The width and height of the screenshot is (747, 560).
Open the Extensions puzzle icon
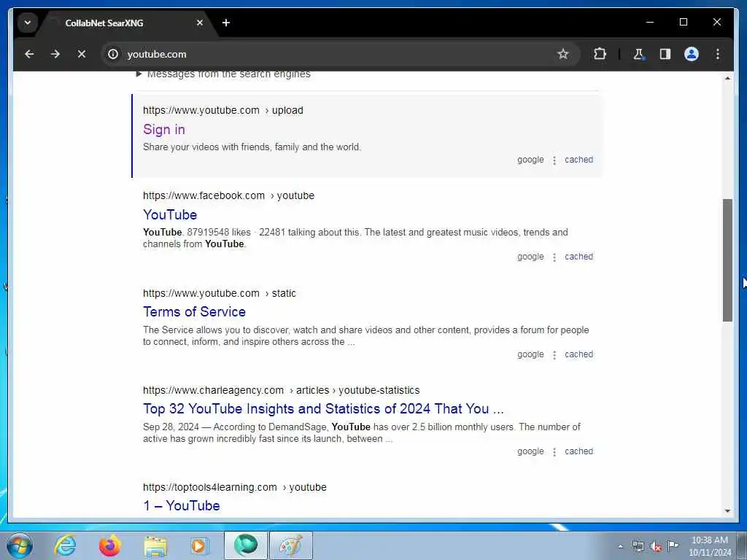pyautogui.click(x=600, y=54)
